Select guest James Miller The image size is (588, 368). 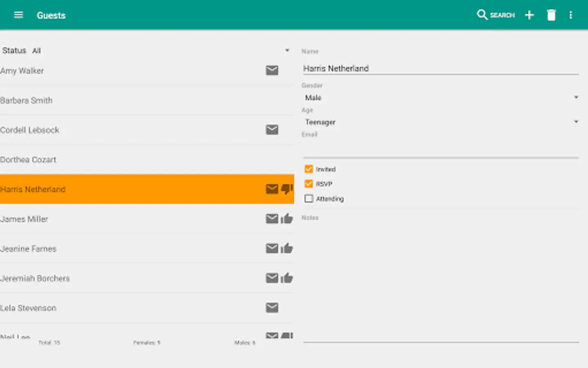[x=147, y=219]
